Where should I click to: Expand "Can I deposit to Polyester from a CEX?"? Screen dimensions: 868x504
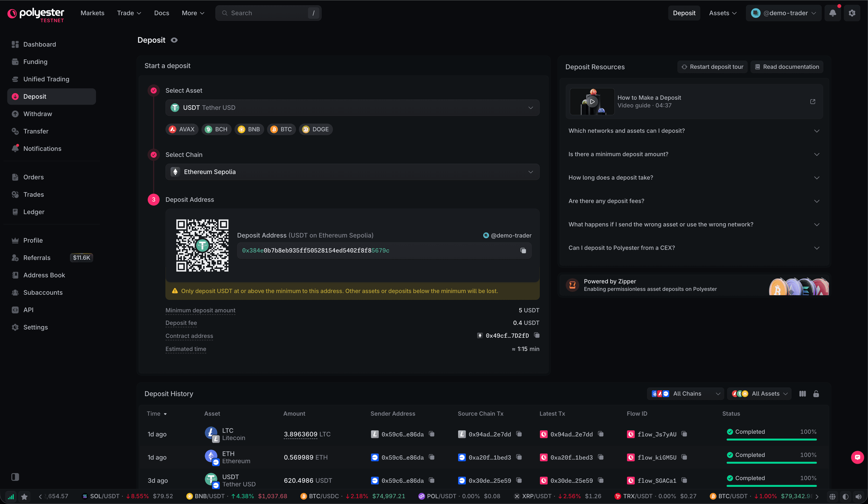coord(694,248)
